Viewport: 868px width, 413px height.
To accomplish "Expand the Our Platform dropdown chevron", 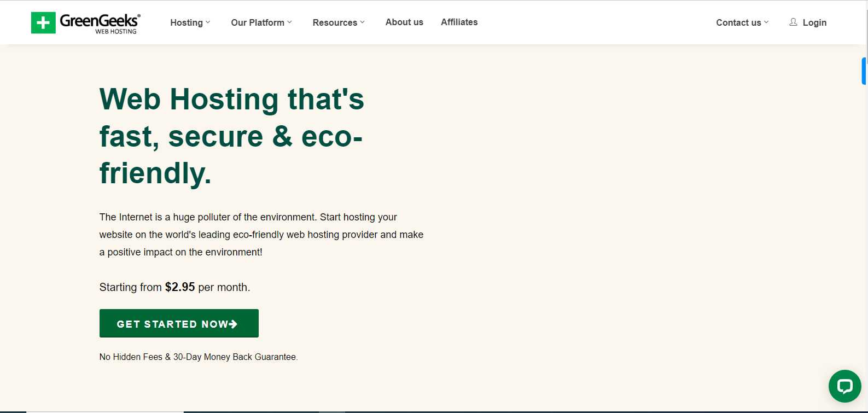I will [x=289, y=22].
